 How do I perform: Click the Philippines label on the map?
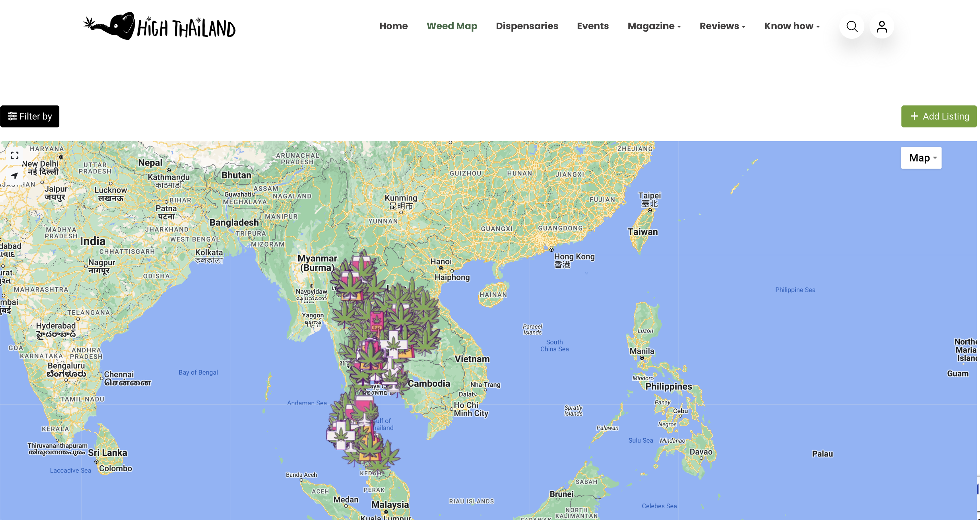tap(668, 386)
